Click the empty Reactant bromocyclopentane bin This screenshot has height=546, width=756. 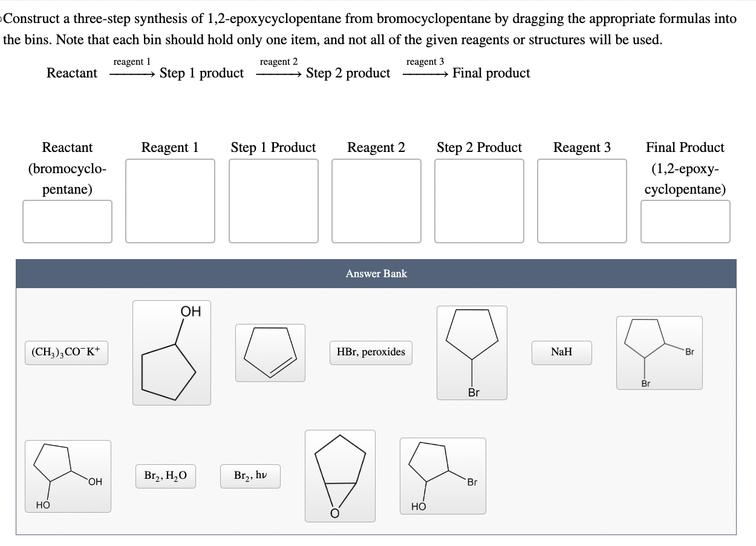tap(67, 222)
